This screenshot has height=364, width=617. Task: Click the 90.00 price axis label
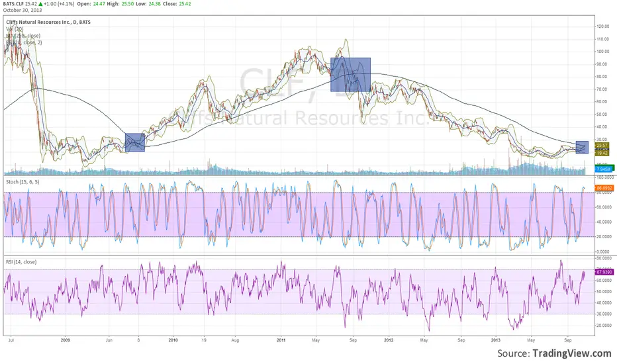point(602,64)
